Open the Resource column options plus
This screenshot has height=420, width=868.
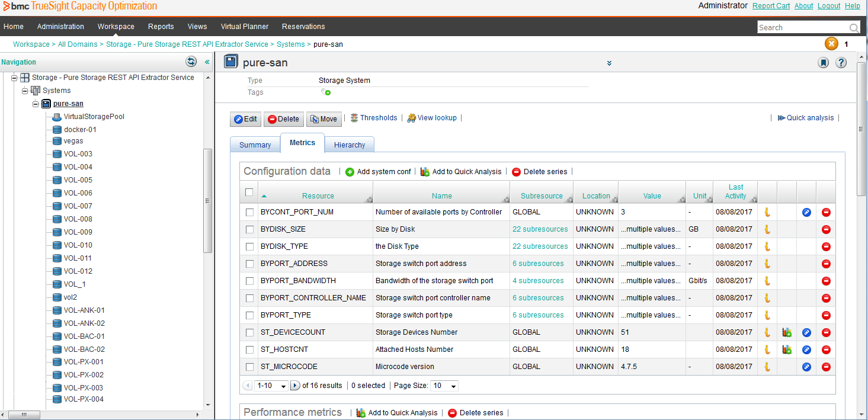[370, 200]
